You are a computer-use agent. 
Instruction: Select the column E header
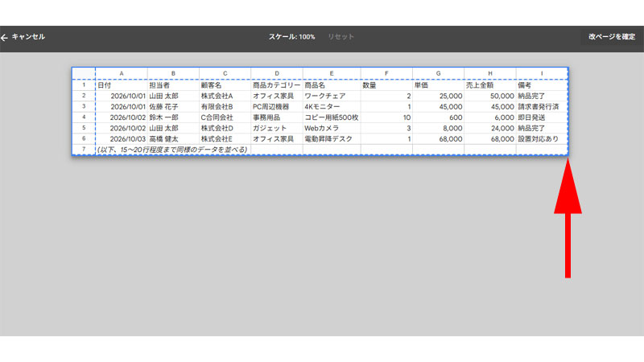[332, 73]
